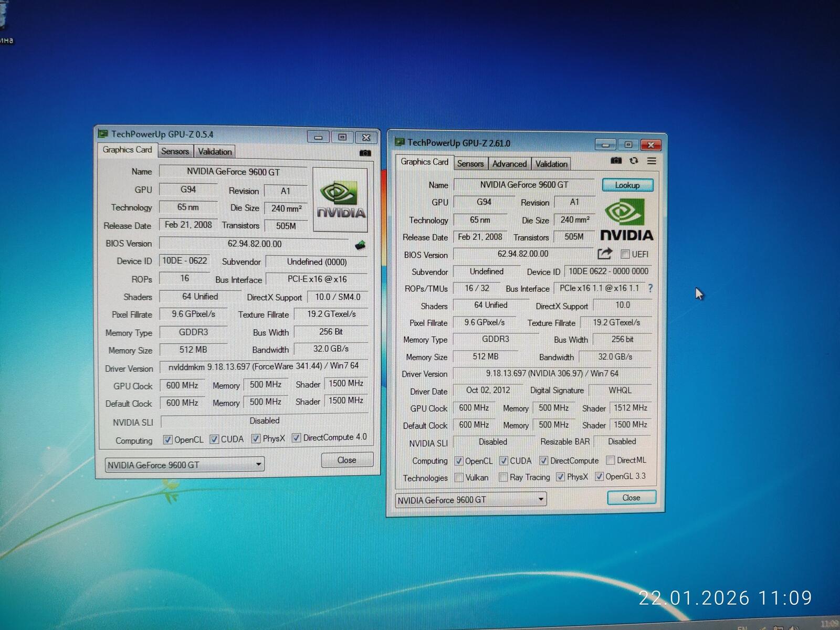
Task: Click the "PCIe x16 1.1 @ x16 1.1" value
Action: (x=600, y=288)
